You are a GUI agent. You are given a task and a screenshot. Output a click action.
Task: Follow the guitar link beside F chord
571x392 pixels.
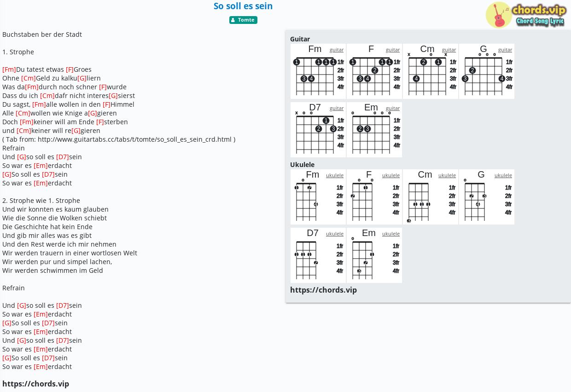(x=393, y=50)
